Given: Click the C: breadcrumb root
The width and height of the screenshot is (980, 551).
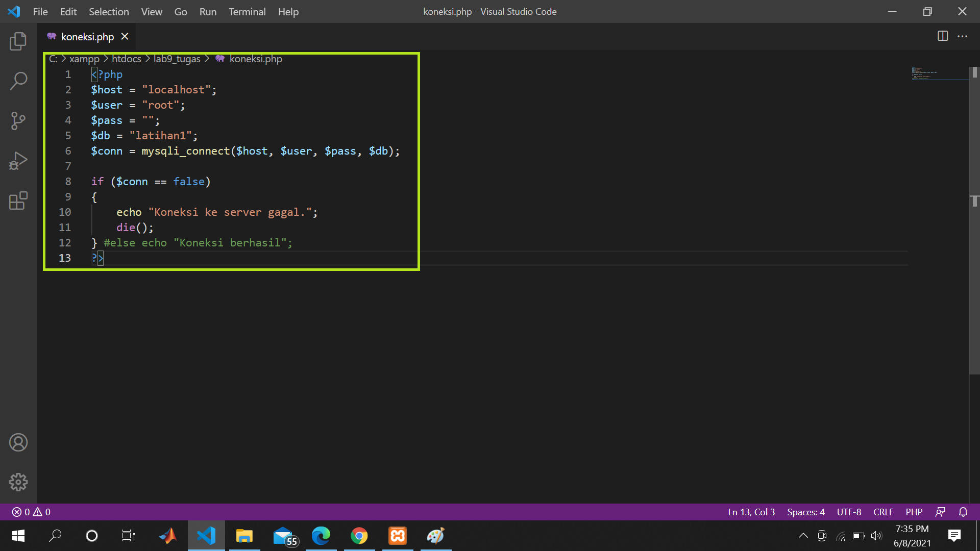Looking at the screenshot, I should pos(53,59).
